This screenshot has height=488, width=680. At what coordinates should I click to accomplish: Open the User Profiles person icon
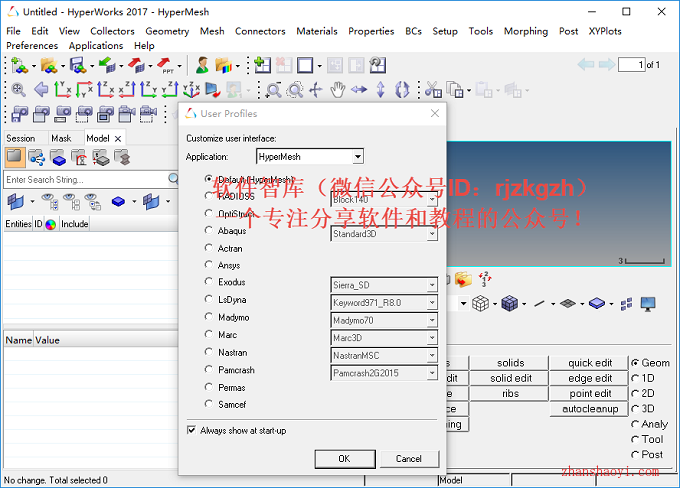point(202,66)
